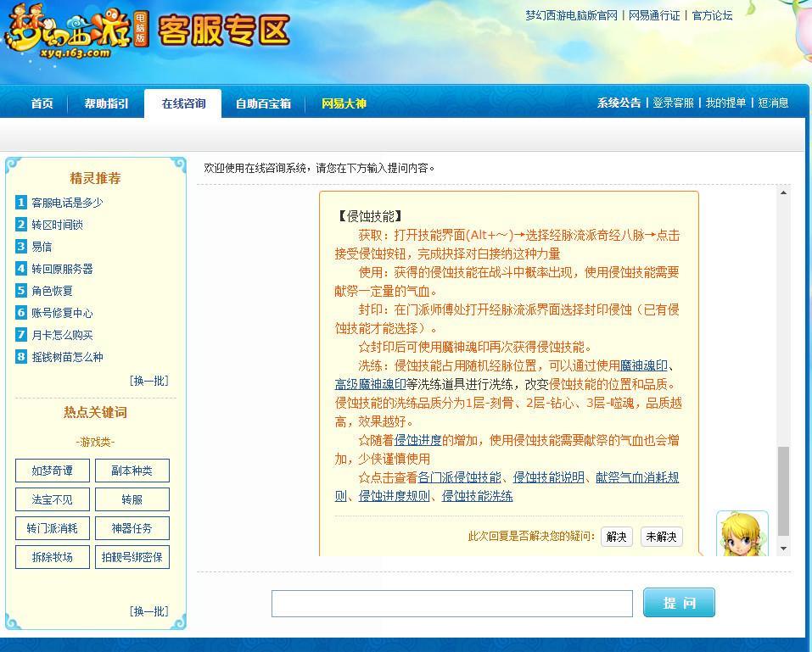Mark the reply as 解决
Screen dimensions: 812x652
(x=616, y=537)
